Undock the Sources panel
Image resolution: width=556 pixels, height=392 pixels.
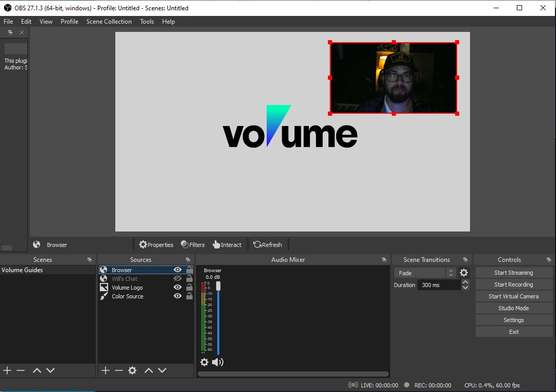coord(187,260)
